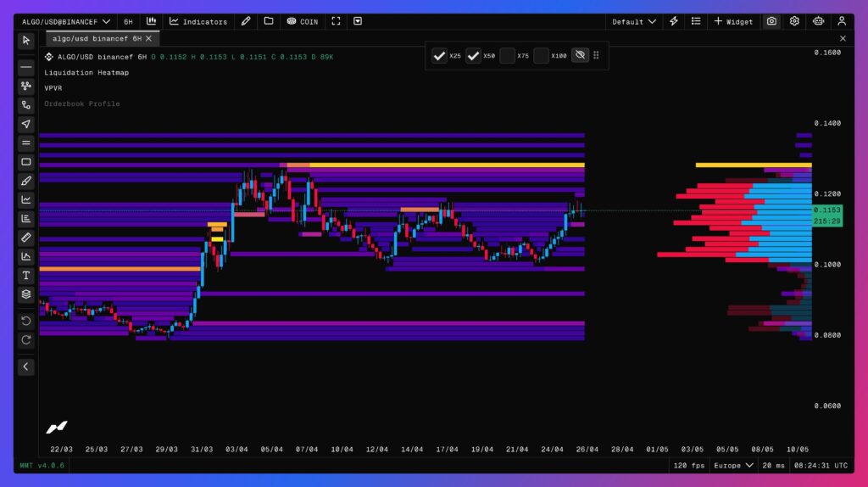Image resolution: width=868 pixels, height=487 pixels.
Task: Uncheck the X25 leverage checkbox
Action: [439, 56]
